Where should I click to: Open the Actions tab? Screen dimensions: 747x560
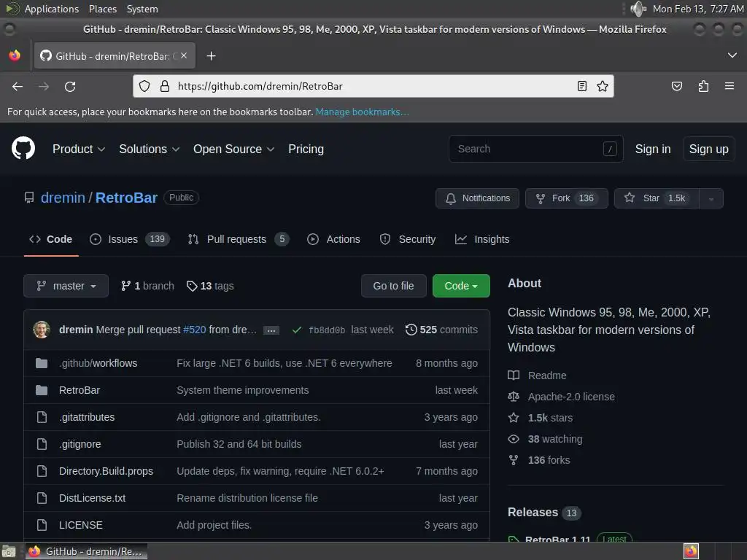(x=334, y=239)
